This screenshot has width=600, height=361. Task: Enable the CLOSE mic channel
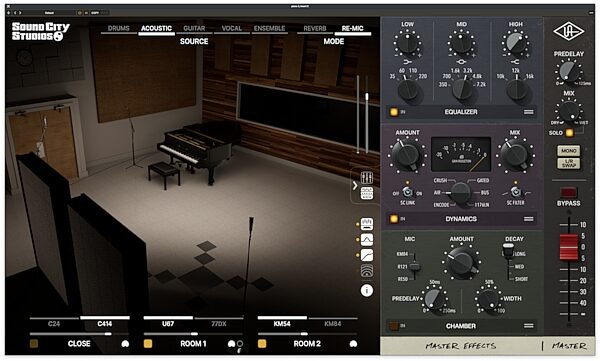coord(34,344)
